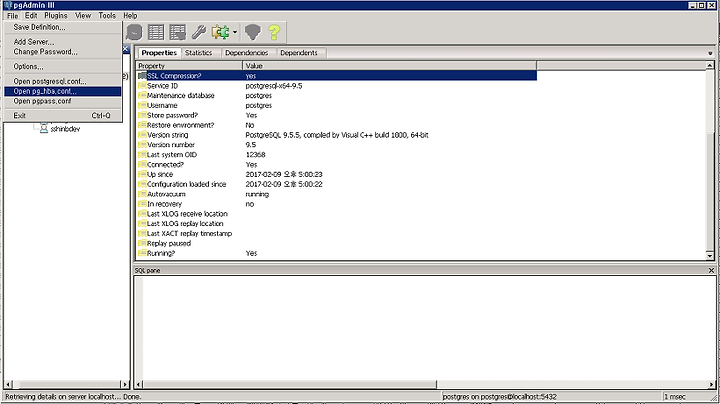The height and width of the screenshot is (404, 720).
Task: Click SQL pane scroll right arrow
Action: pyautogui.click(x=711, y=384)
